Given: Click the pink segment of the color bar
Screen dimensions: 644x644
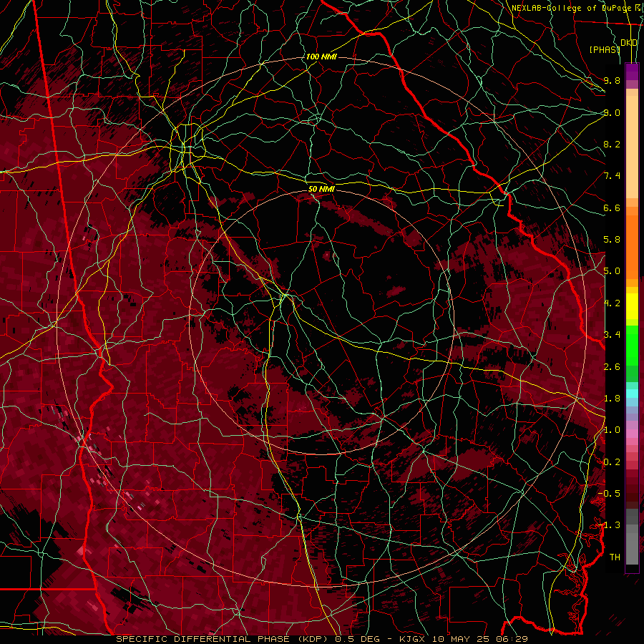Looking at the screenshot, I should click(x=632, y=434).
